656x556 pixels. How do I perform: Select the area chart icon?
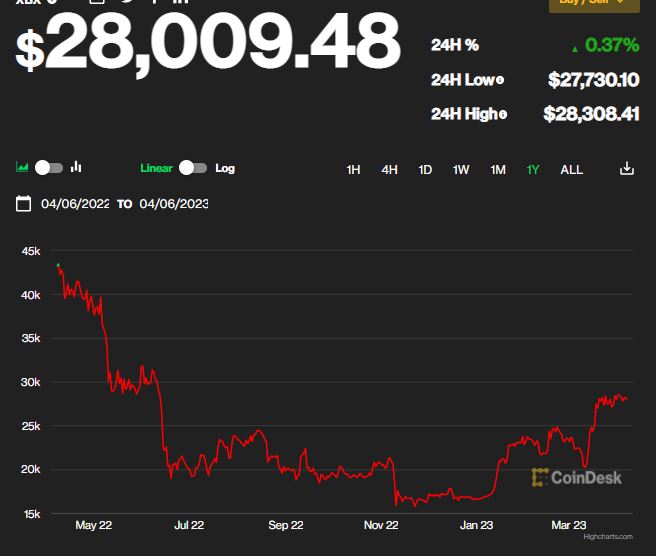coord(22,167)
